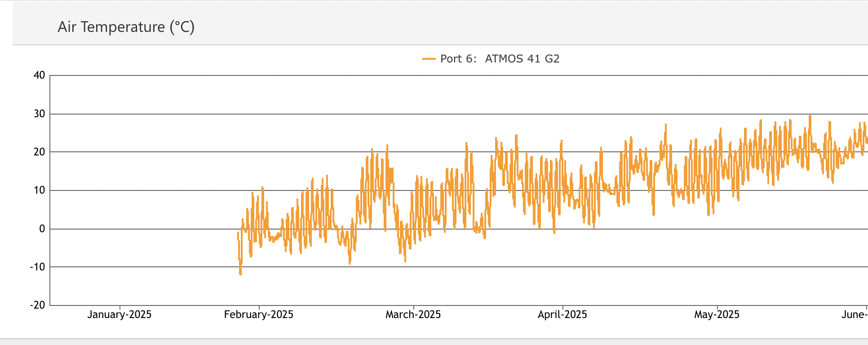The image size is (868, 345).
Task: Click the highest temperature peak in late May
Action: [x=810, y=116]
